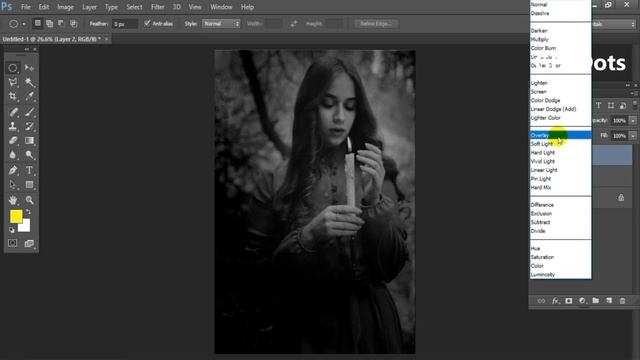Select the Hand tool
Image resolution: width=640 pixels, height=360 pixels.
pos(13,200)
